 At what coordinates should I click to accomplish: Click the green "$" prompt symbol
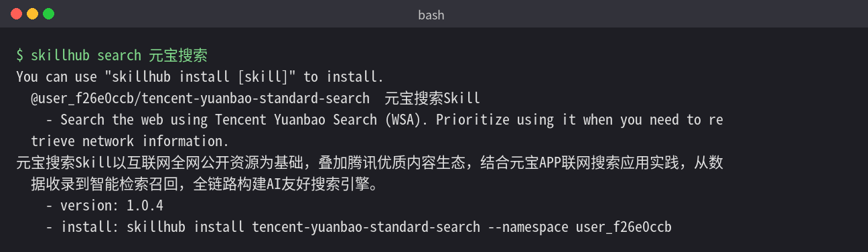coord(20,56)
